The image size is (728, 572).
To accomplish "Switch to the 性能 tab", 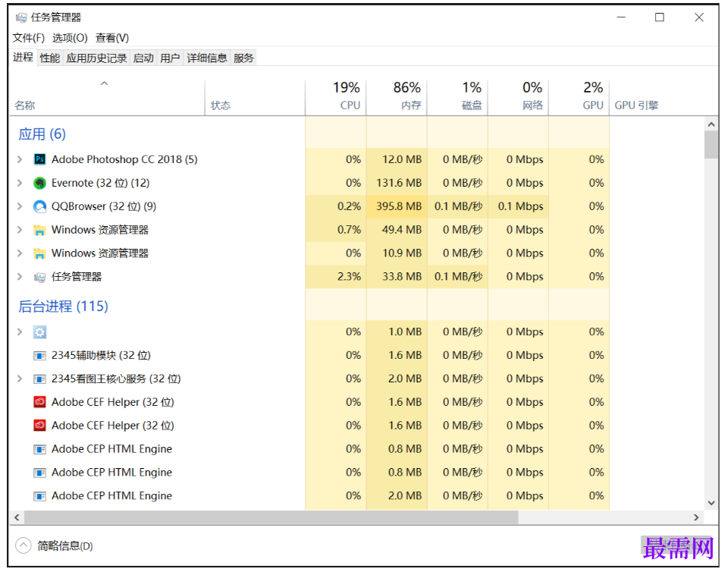I will tap(50, 58).
